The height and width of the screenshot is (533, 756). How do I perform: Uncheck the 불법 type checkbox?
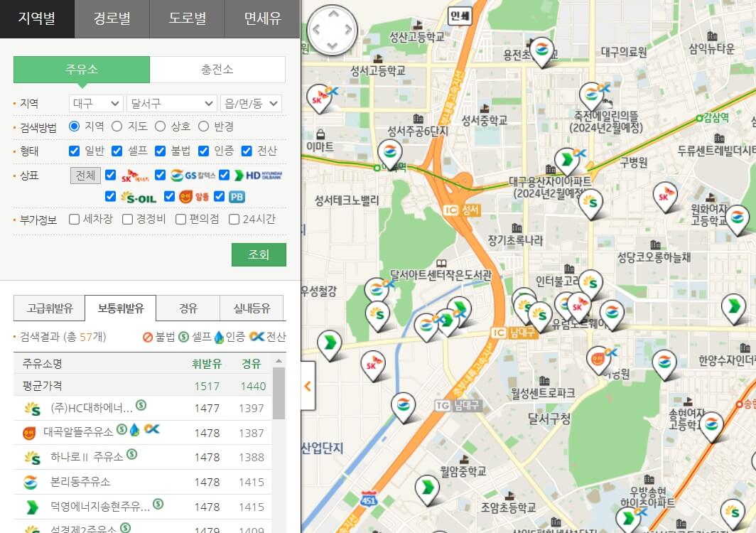click(x=160, y=151)
